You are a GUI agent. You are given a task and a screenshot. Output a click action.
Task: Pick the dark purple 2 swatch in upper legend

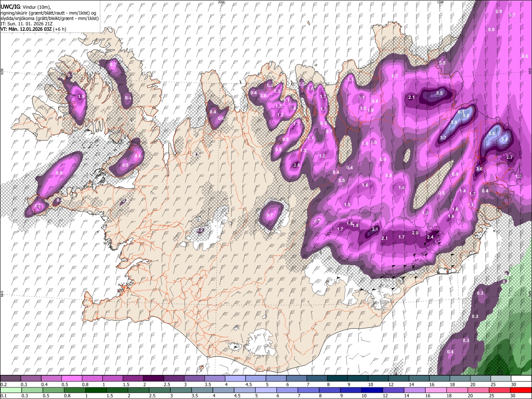tap(153, 378)
